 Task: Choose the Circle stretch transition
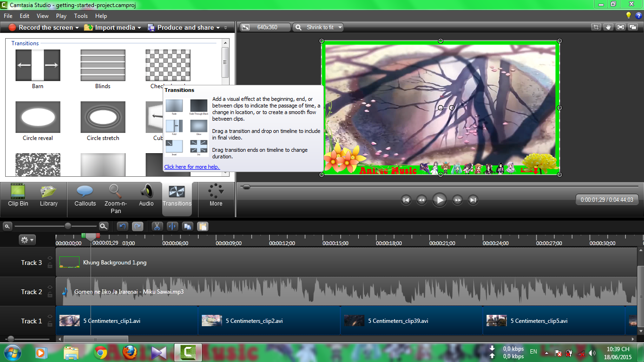coord(103,117)
